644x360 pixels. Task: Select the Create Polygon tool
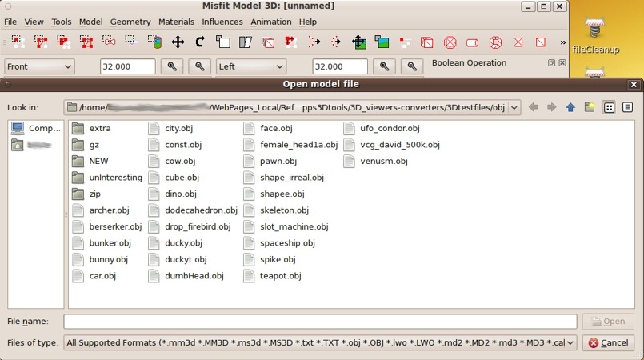pyautogui.click(x=518, y=42)
